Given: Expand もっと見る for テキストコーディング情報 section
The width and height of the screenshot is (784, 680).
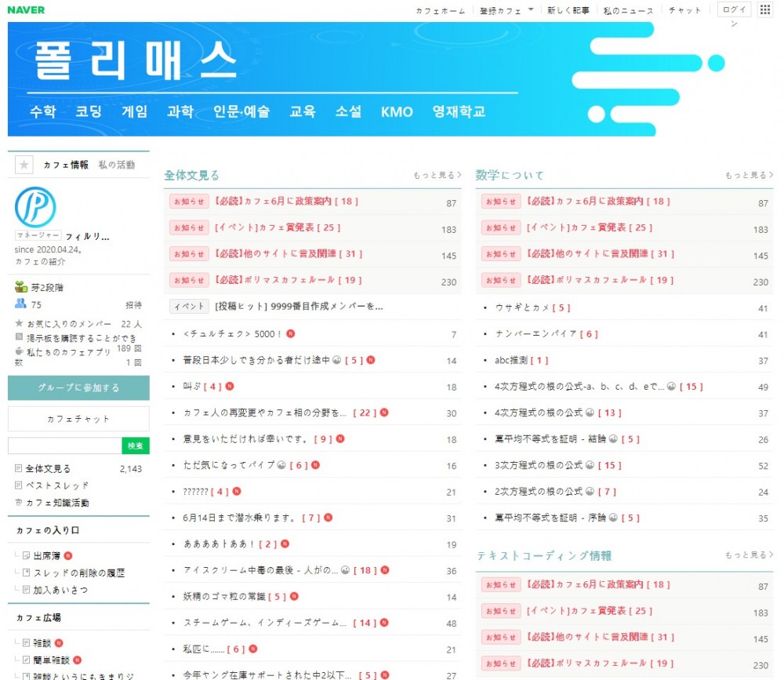Looking at the screenshot, I should pos(749,555).
